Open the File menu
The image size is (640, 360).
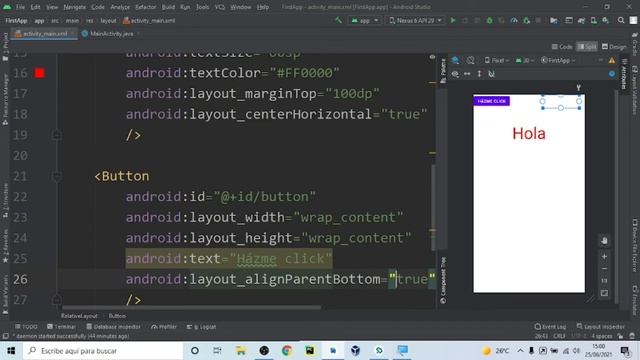pos(20,7)
